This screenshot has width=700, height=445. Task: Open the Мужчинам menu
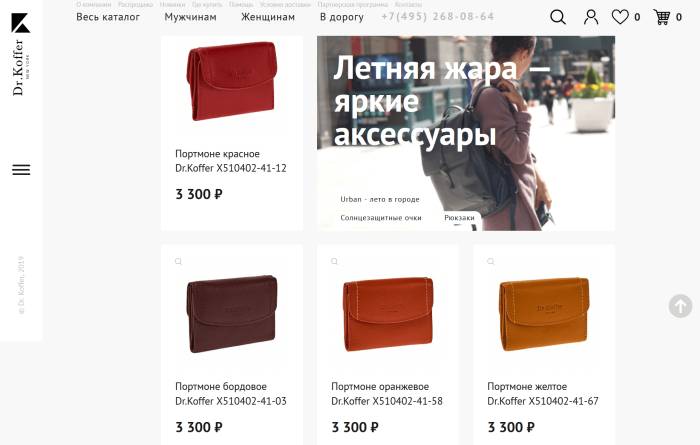[190, 17]
